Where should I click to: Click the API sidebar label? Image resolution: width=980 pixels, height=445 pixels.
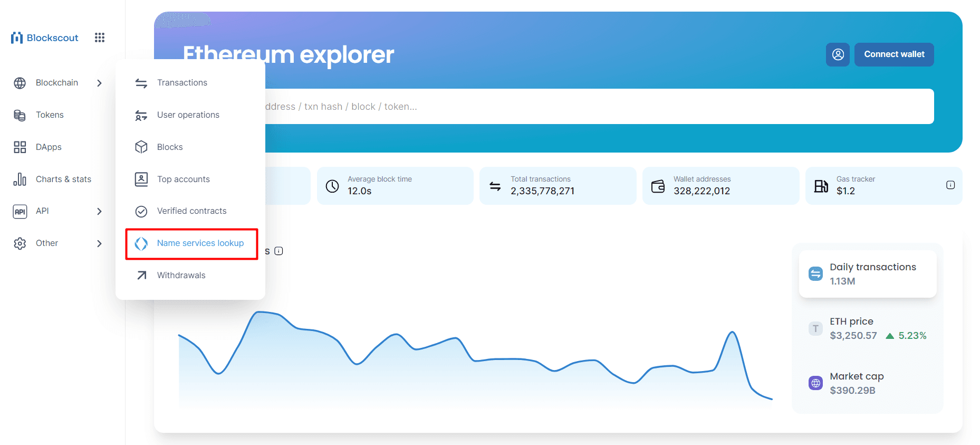[42, 211]
